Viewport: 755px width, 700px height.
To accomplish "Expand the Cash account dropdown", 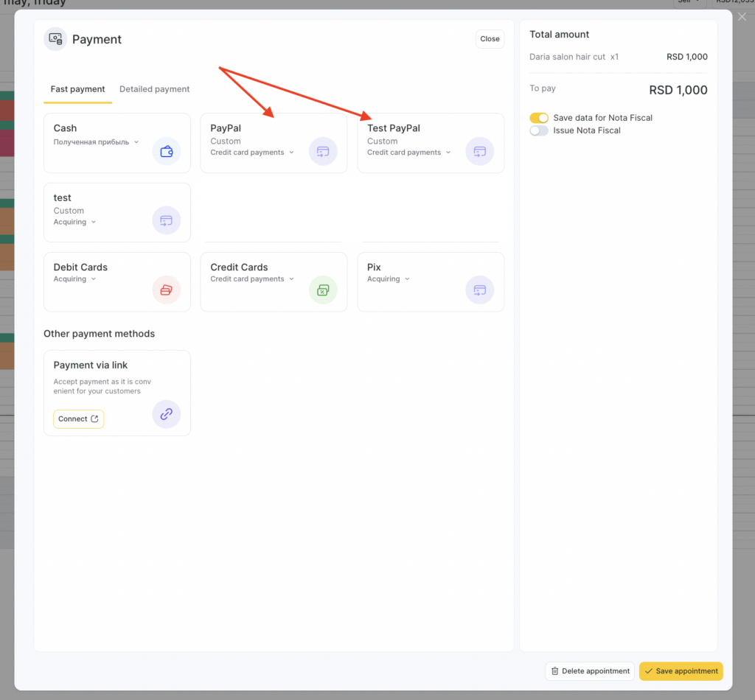I will point(97,142).
